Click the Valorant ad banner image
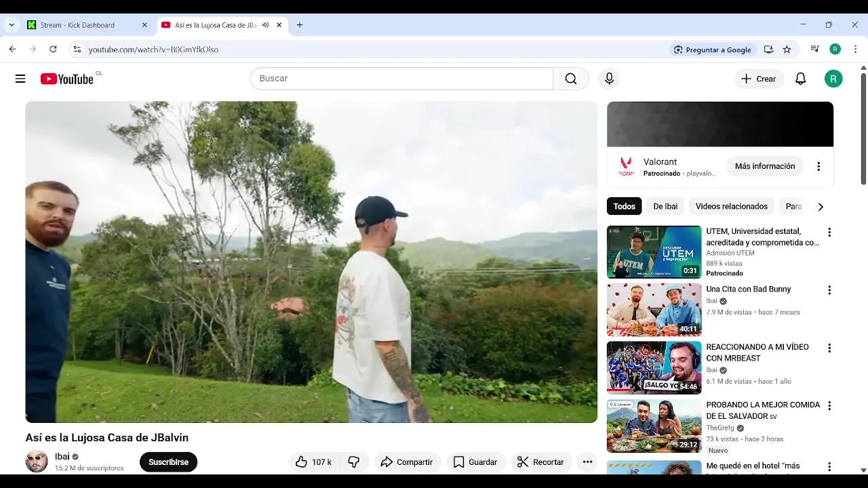Image resolution: width=868 pixels, height=488 pixels. pos(720,124)
